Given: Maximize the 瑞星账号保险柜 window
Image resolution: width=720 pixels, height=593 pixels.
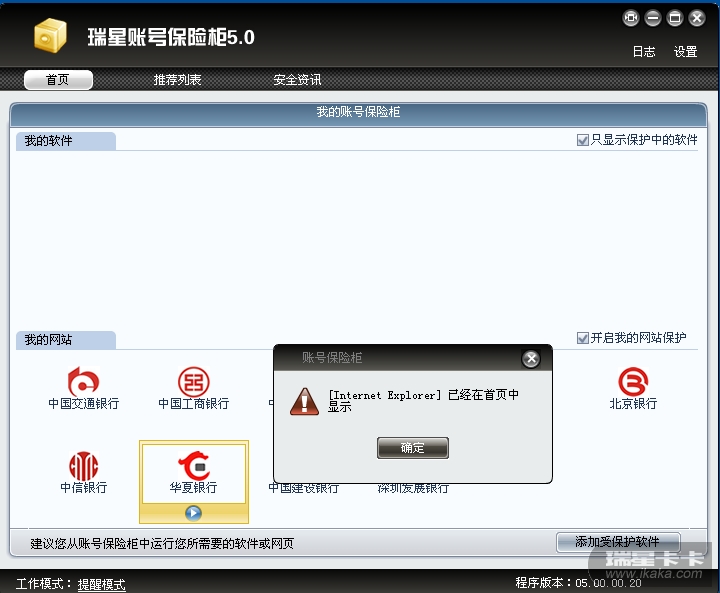Looking at the screenshot, I should [675, 18].
